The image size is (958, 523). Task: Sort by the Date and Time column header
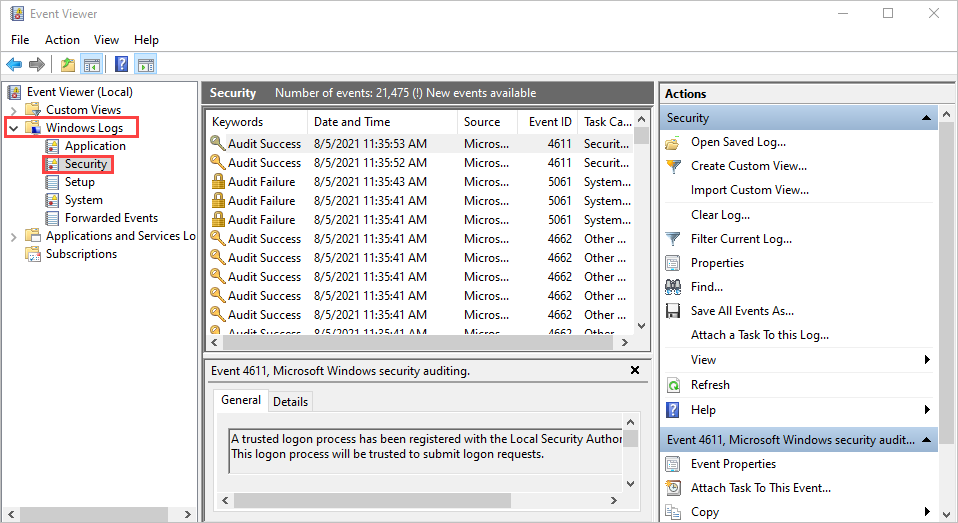pyautogui.click(x=382, y=122)
